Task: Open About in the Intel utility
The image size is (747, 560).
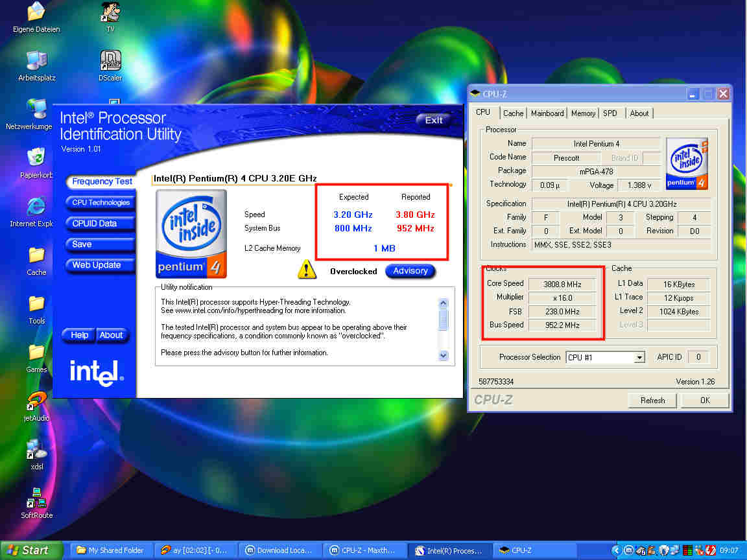Action: click(x=112, y=335)
